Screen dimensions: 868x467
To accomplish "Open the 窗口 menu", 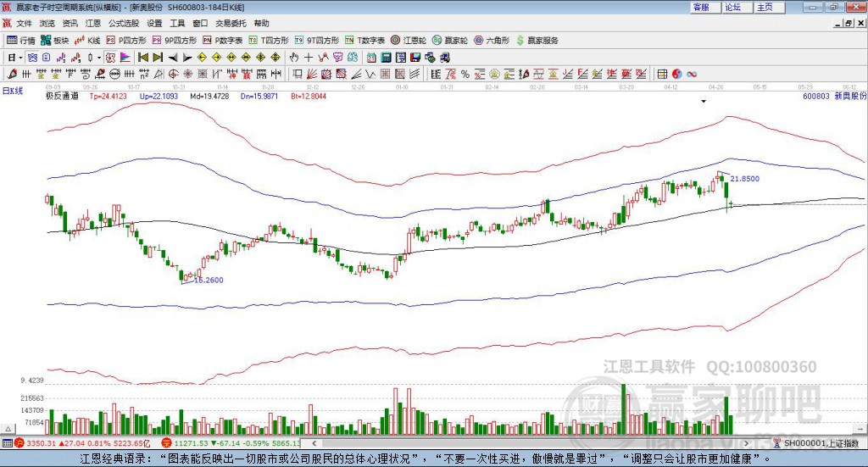I will pyautogui.click(x=200, y=23).
